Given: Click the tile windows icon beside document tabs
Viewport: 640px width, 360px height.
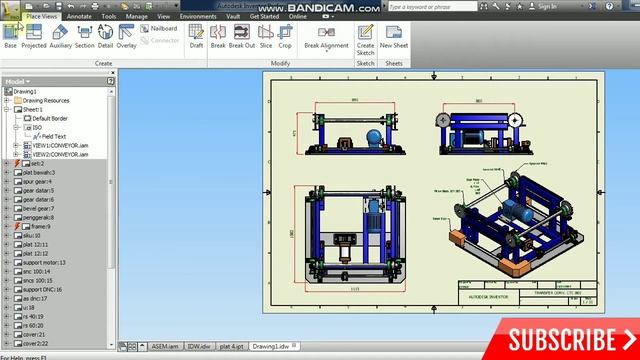Looking at the screenshot, I should click(x=132, y=347).
